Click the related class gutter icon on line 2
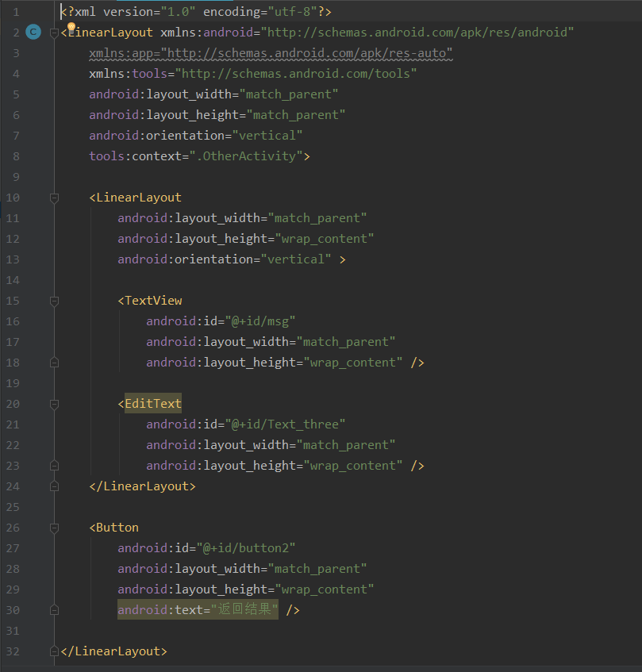Screen dimensions: 642x672 [x=33, y=33]
